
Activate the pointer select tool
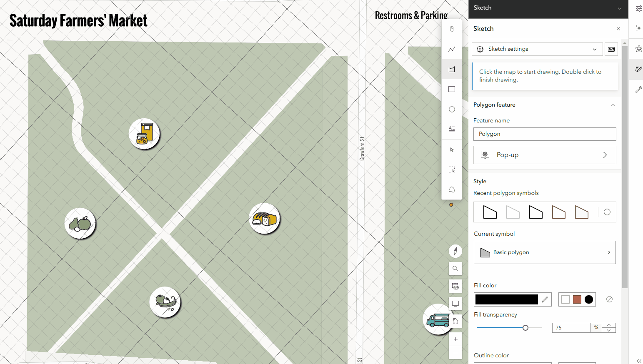click(x=452, y=150)
